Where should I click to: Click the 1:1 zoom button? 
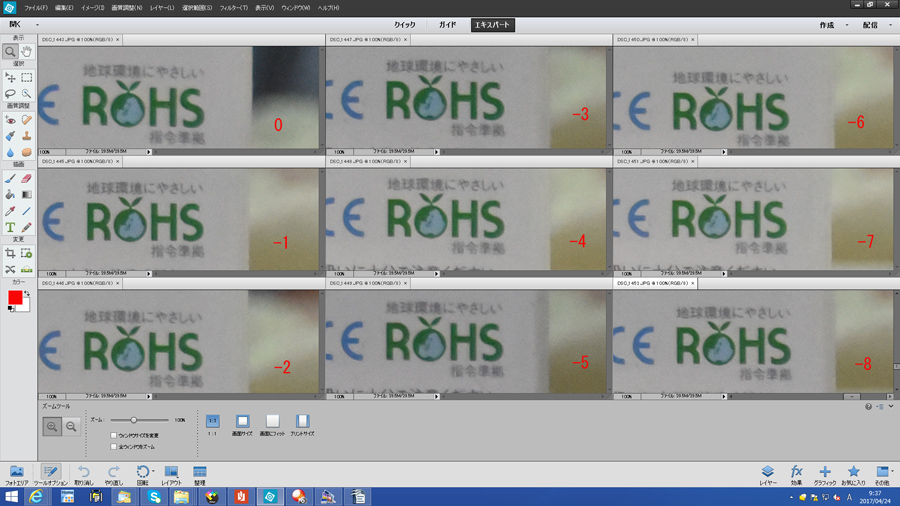[x=212, y=422]
